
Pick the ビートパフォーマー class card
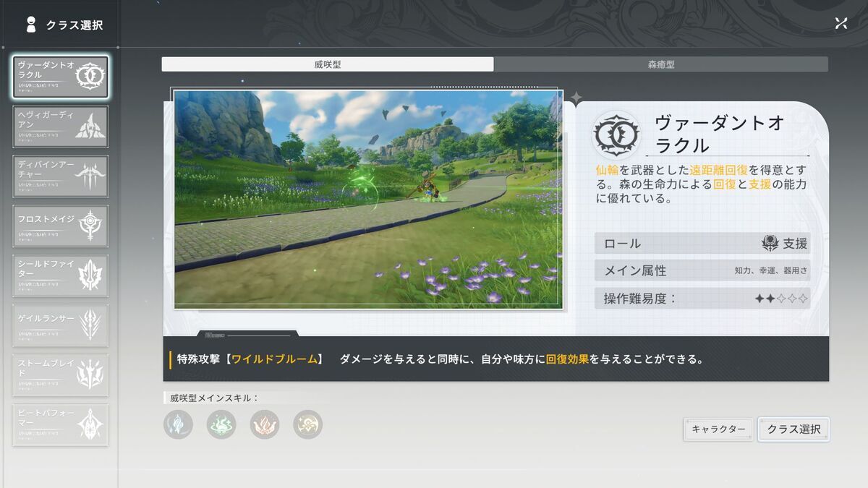point(61,424)
